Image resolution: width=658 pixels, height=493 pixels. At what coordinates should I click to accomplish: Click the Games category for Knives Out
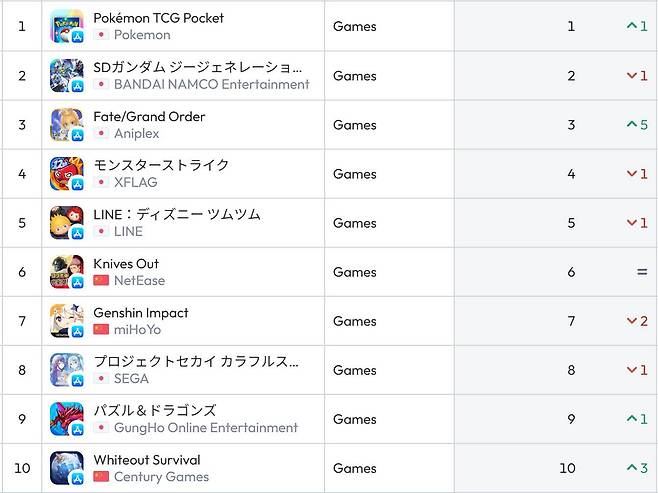[354, 272]
